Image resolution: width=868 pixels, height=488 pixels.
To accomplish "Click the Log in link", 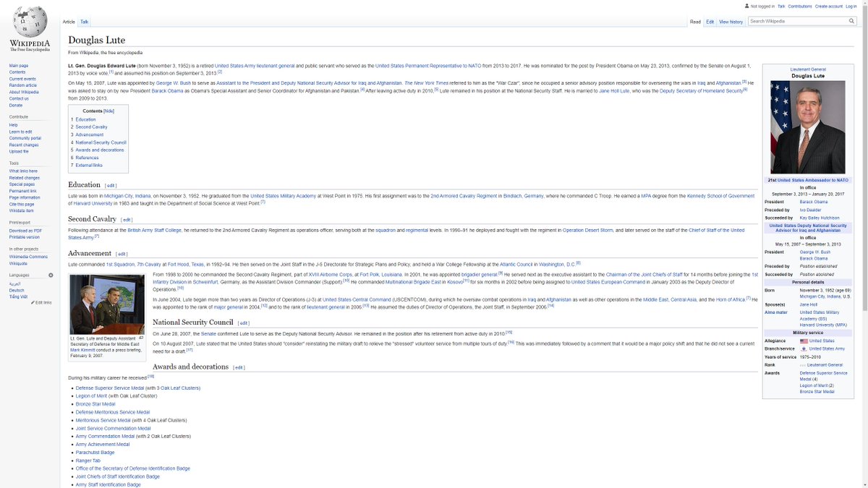I will click(851, 6).
